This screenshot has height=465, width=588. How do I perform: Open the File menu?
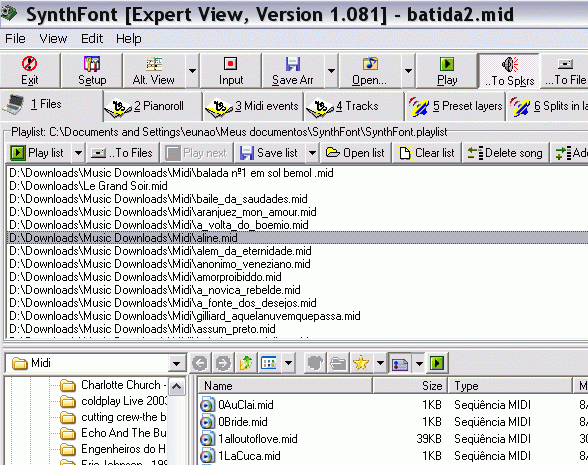[15, 39]
